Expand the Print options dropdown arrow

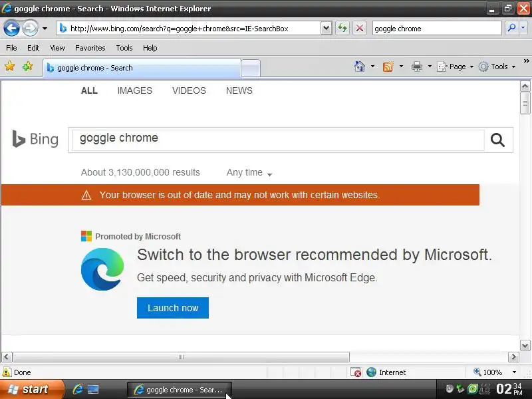[430, 66]
